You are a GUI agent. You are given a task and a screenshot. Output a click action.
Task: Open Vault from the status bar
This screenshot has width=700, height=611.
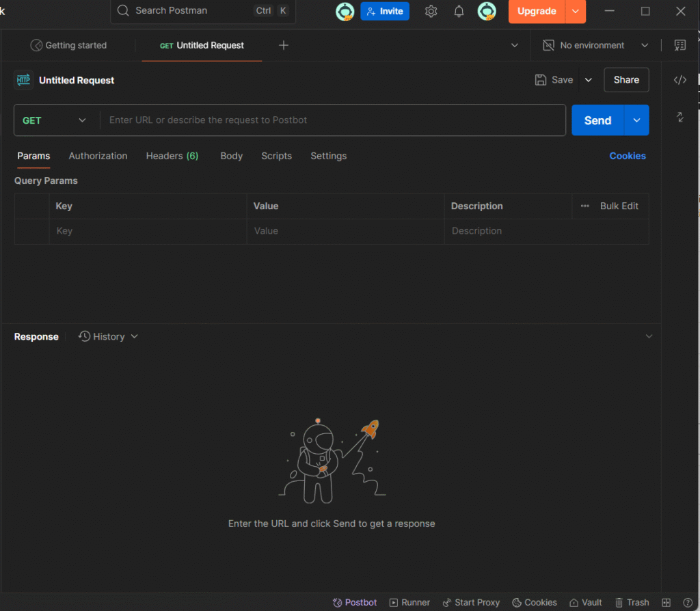tap(586, 602)
